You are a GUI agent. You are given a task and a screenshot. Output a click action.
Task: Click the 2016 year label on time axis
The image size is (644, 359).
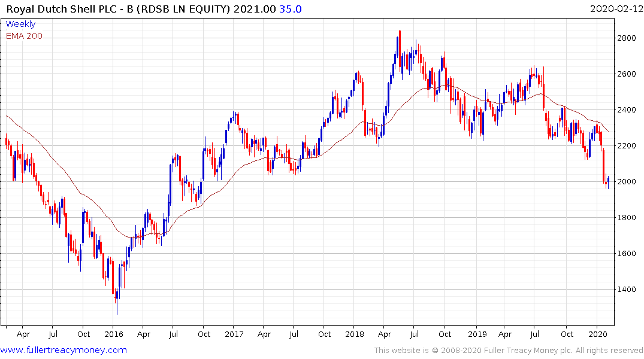pyautogui.click(x=114, y=334)
